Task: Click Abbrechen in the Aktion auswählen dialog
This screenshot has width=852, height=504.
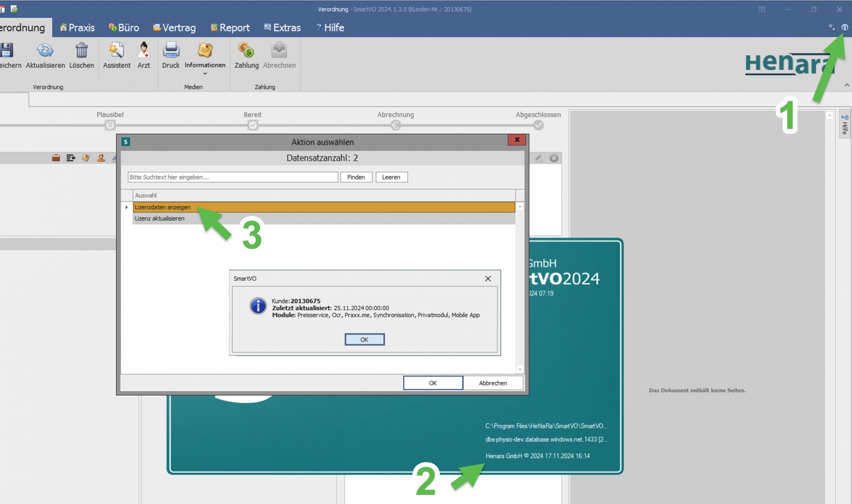Action: pos(493,383)
